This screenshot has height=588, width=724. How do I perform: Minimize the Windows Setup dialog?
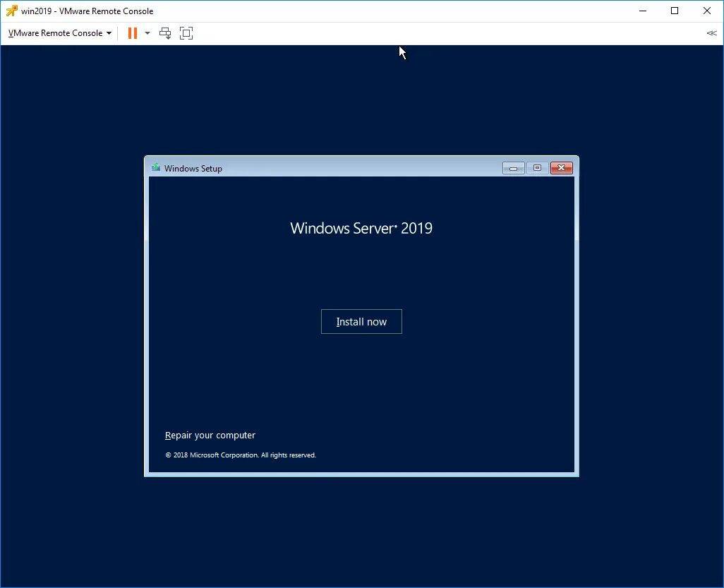(x=514, y=168)
